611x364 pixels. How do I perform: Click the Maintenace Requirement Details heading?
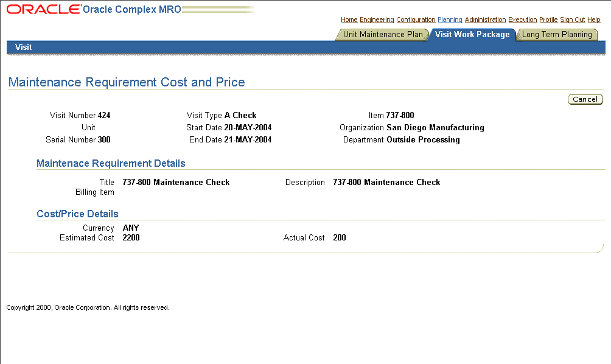tap(111, 163)
